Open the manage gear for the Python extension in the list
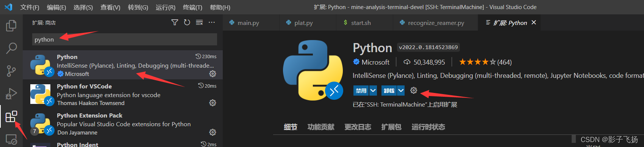Image resolution: width=644 pixels, height=147 pixels. coord(213,73)
